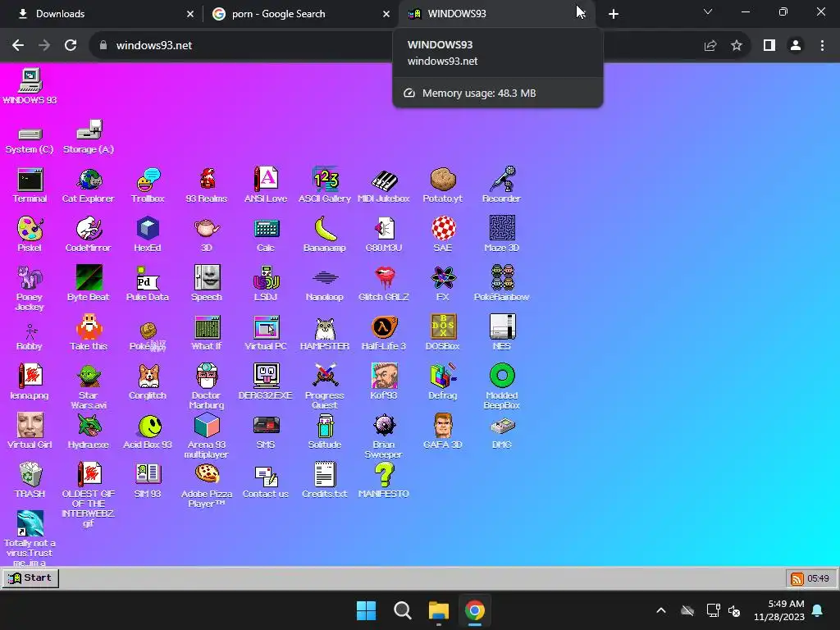Open MANIFESTO question mark icon
The height and width of the screenshot is (630, 840).
tap(384, 481)
